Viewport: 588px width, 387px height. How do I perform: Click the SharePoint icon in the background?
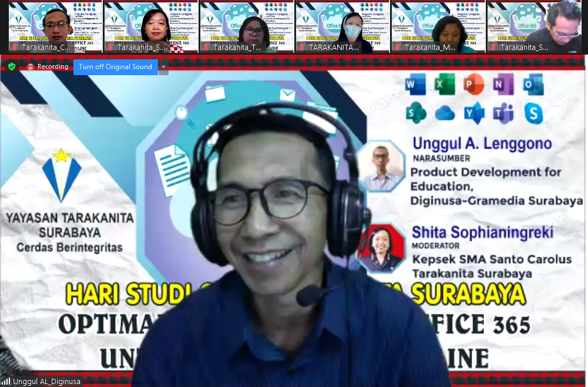tap(416, 113)
